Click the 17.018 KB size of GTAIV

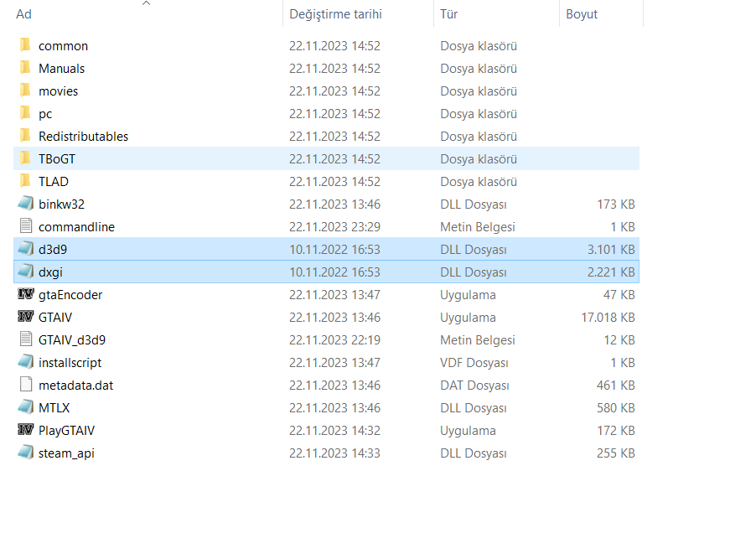tap(608, 318)
